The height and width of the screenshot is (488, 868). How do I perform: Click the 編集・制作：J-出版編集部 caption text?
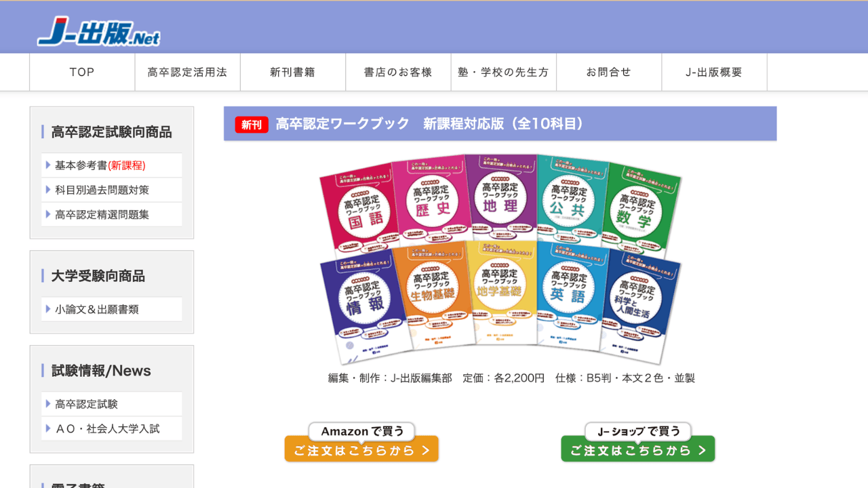[x=390, y=378]
